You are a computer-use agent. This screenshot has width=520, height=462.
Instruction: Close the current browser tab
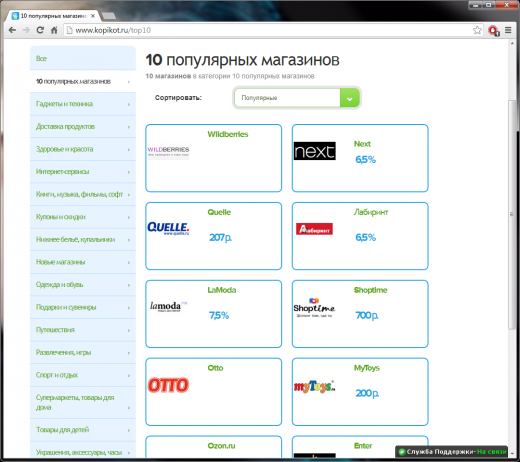tap(93, 16)
